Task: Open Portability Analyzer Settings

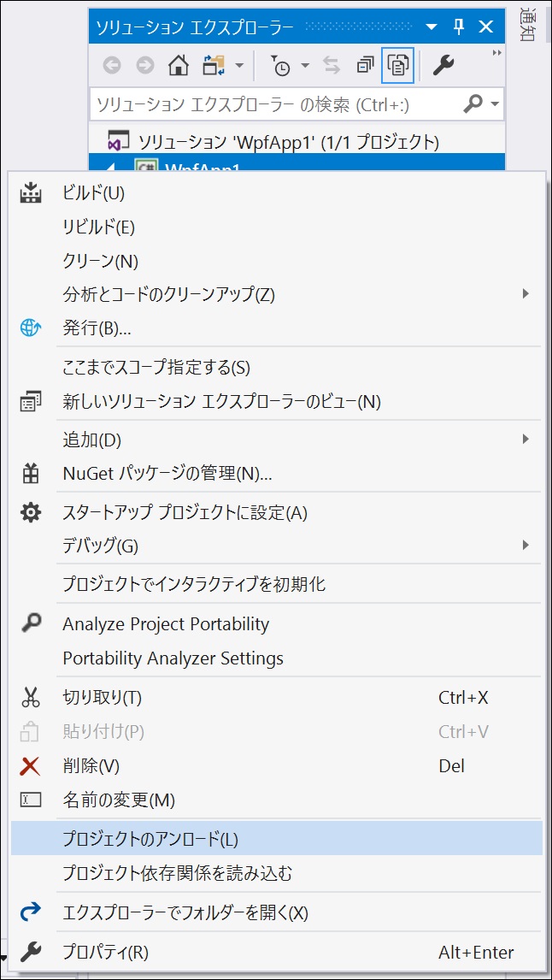Action: [x=276, y=658]
